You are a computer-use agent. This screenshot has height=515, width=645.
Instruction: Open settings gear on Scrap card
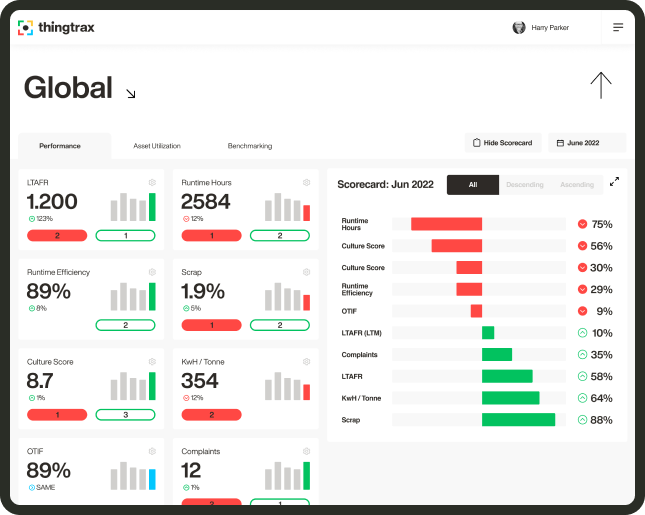(x=307, y=271)
